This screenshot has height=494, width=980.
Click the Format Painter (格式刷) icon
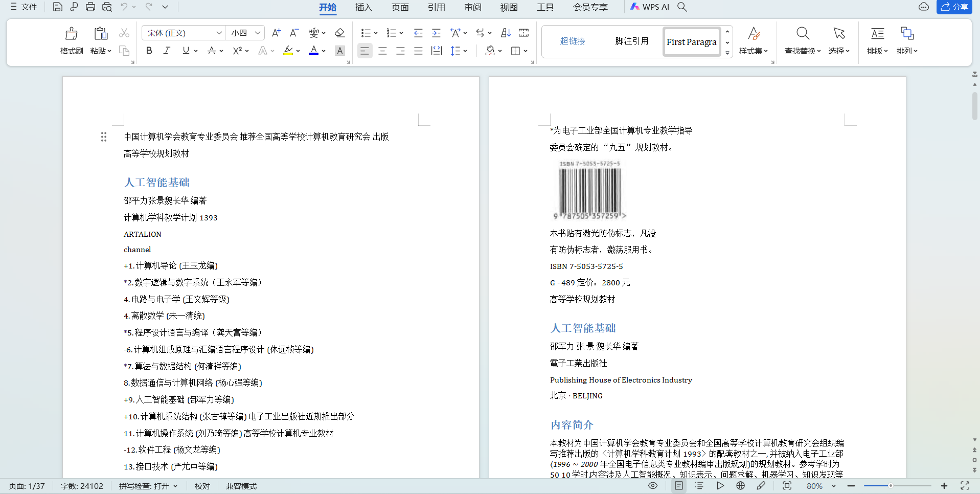pos(72,34)
